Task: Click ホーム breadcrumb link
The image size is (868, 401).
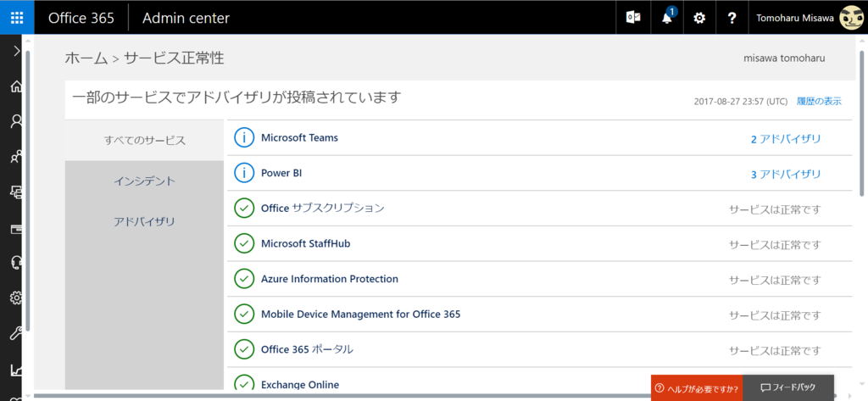Action: click(x=86, y=58)
